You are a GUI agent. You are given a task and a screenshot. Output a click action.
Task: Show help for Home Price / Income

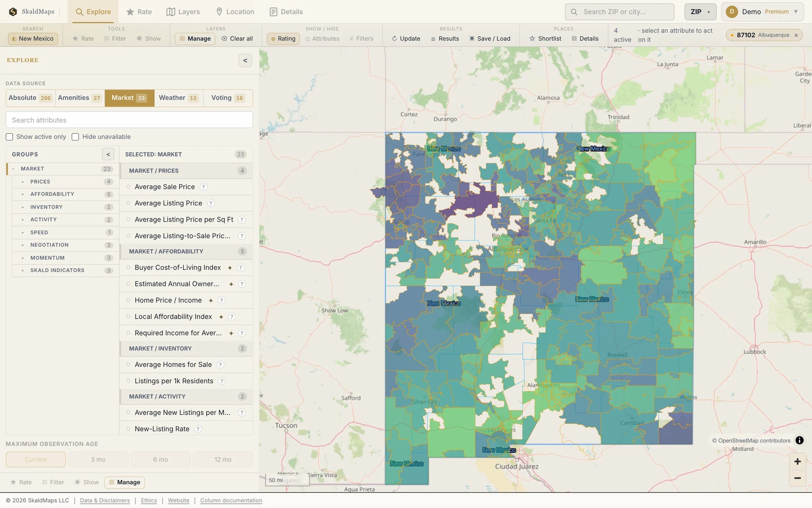(221, 300)
